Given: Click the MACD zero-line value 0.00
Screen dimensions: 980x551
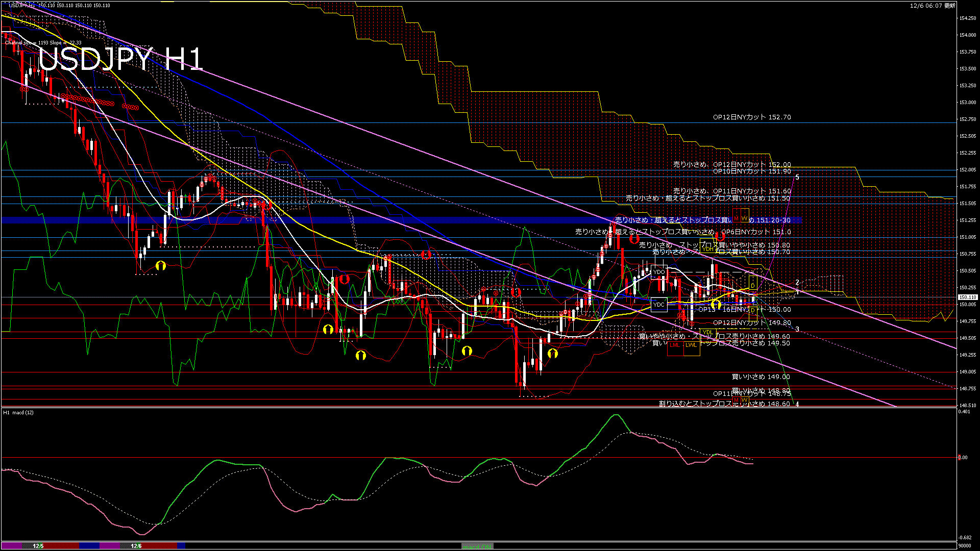Looking at the screenshot, I should pos(963,458).
